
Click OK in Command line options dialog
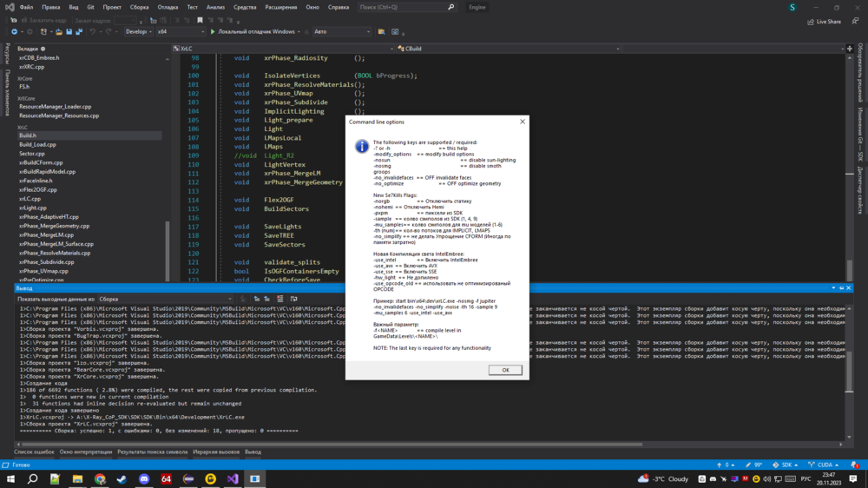pyautogui.click(x=505, y=370)
